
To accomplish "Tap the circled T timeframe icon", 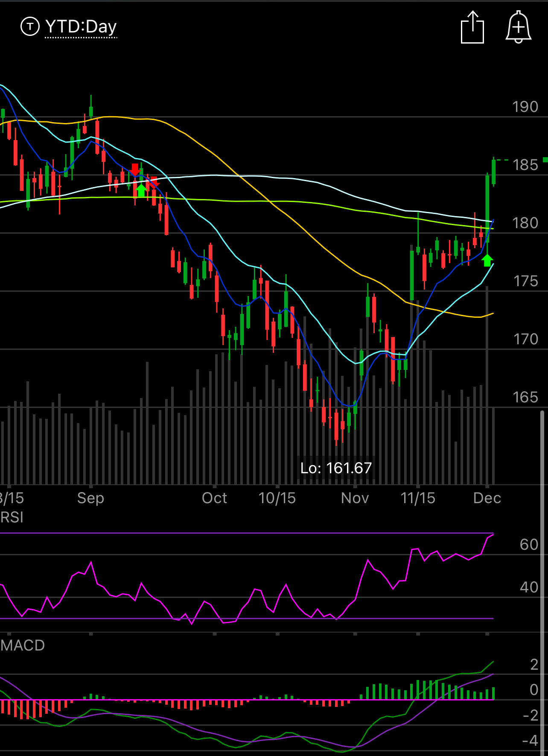I will [x=30, y=26].
